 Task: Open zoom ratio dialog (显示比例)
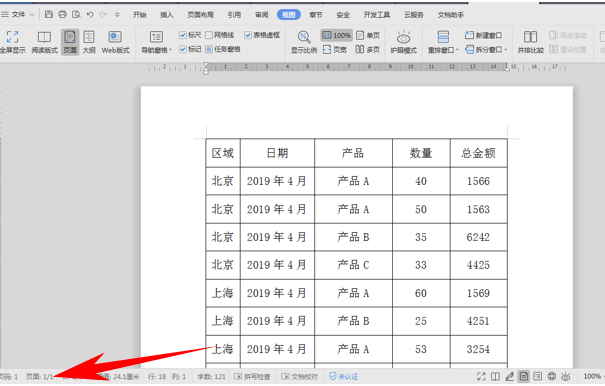[x=304, y=42]
